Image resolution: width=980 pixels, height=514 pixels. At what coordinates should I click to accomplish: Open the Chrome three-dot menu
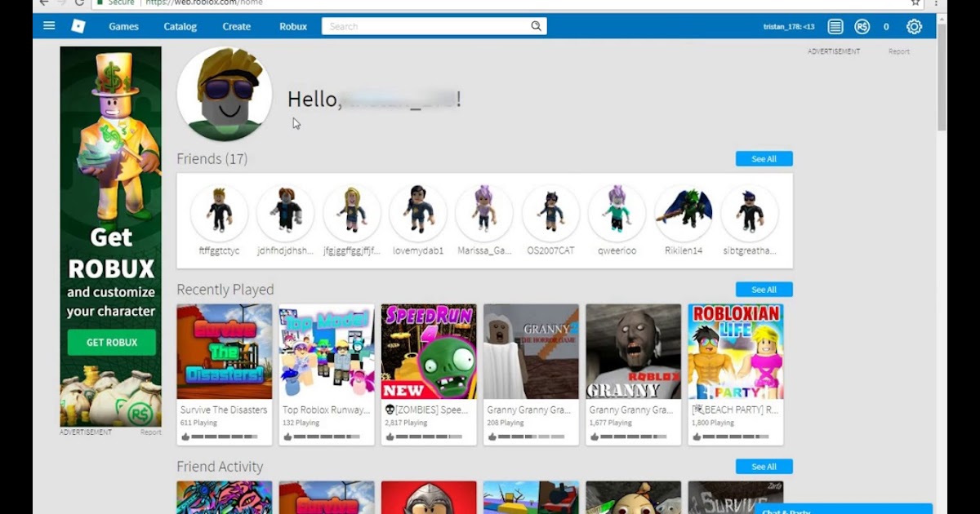(x=937, y=3)
